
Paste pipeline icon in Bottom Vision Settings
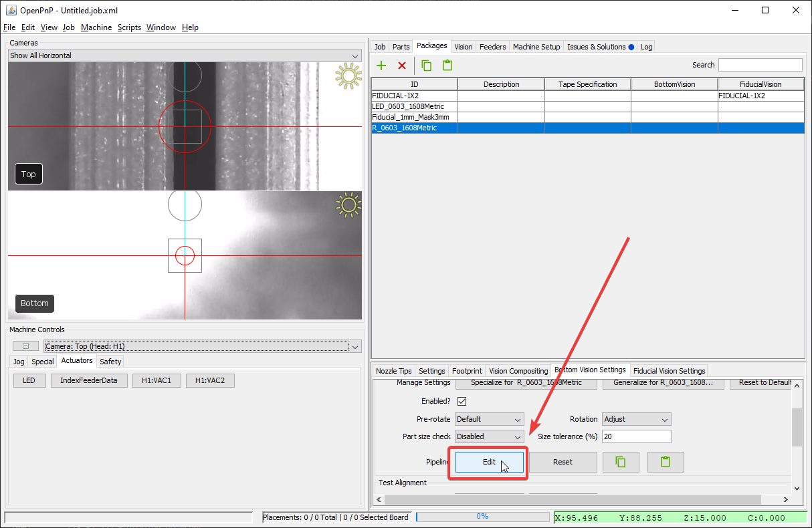(664, 462)
